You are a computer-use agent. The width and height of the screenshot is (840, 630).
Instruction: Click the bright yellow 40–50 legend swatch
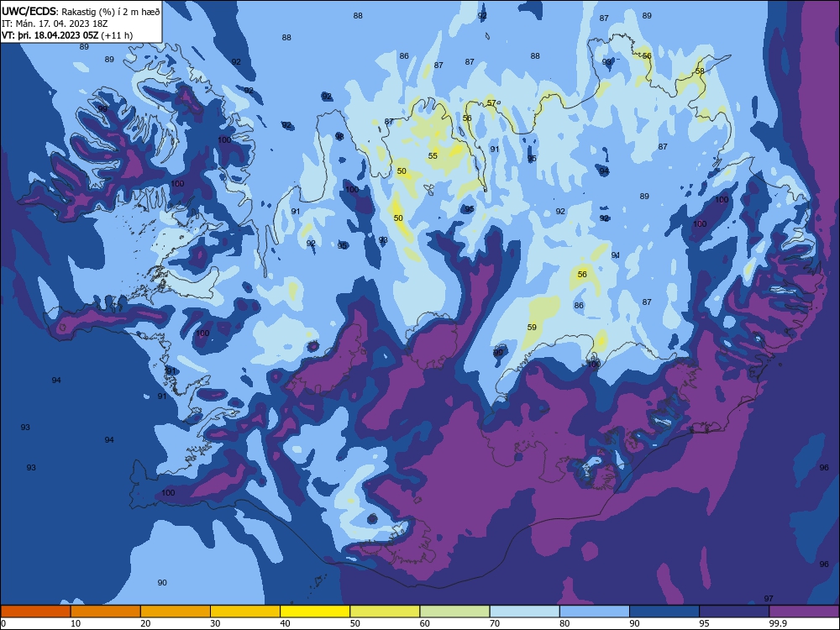[315, 612]
